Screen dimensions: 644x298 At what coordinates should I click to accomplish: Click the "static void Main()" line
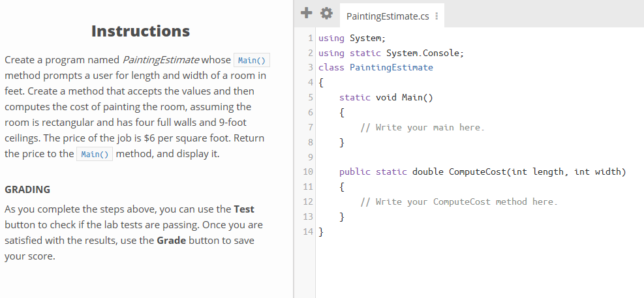[386, 98]
